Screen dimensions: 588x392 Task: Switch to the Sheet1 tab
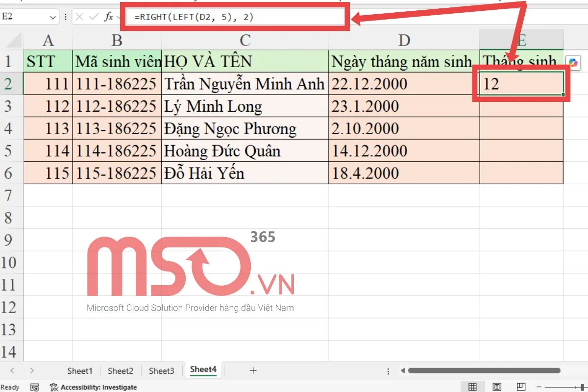click(79, 371)
